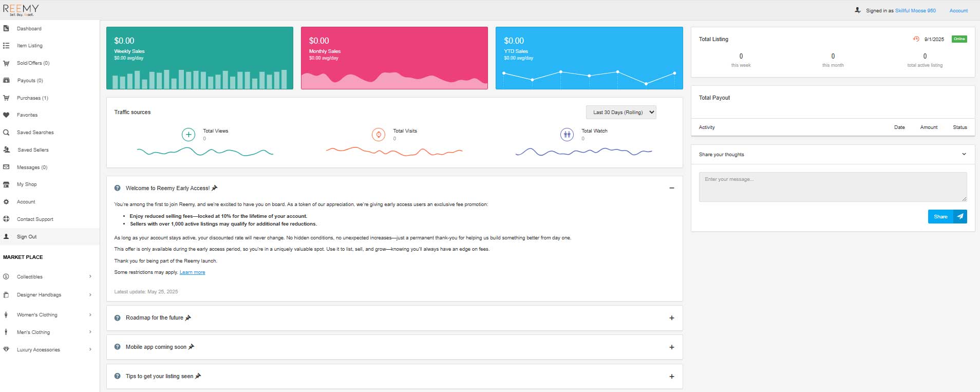This screenshot has height=392, width=980.
Task: Open the Account link in top header
Action: [x=958, y=11]
